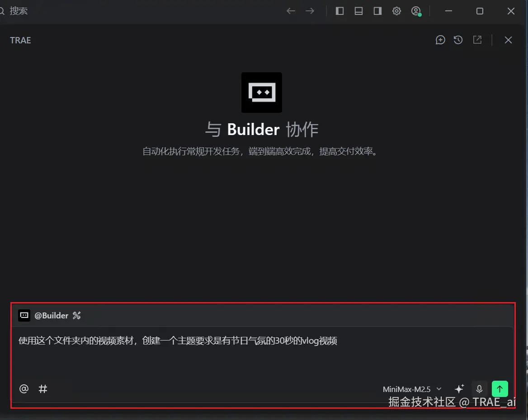Click the Builder robot logo

(x=262, y=93)
